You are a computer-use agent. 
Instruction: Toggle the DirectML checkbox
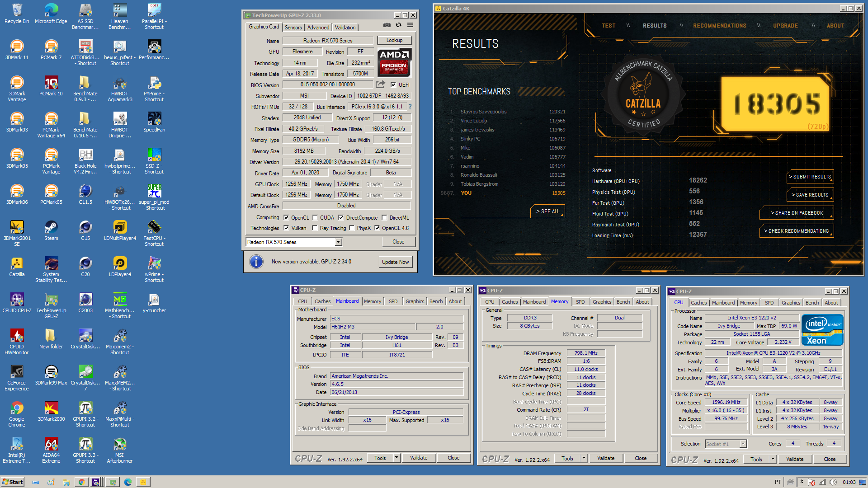[x=384, y=217]
